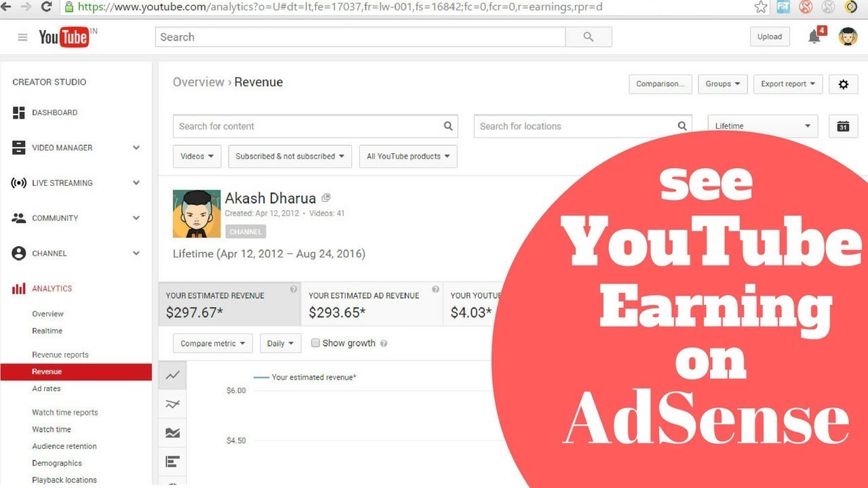868x488 pixels.
Task: Click the YouTube header search field
Action: pos(360,37)
